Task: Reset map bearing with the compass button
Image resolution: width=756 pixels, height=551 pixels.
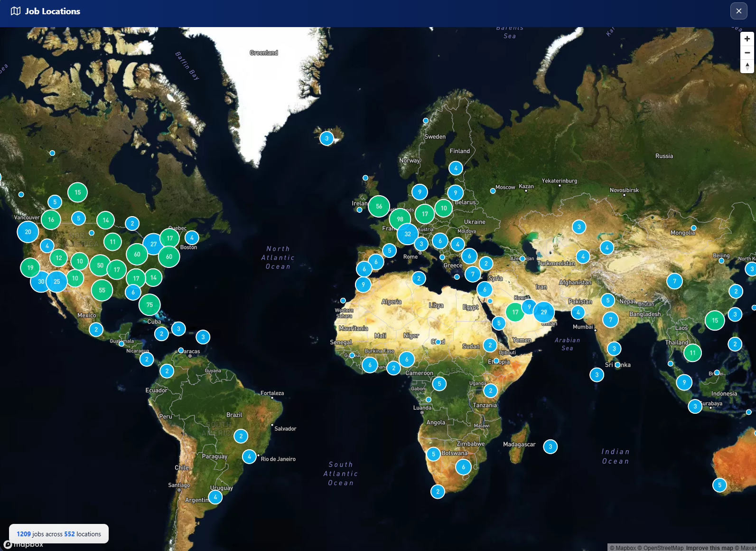Action: 747,66
